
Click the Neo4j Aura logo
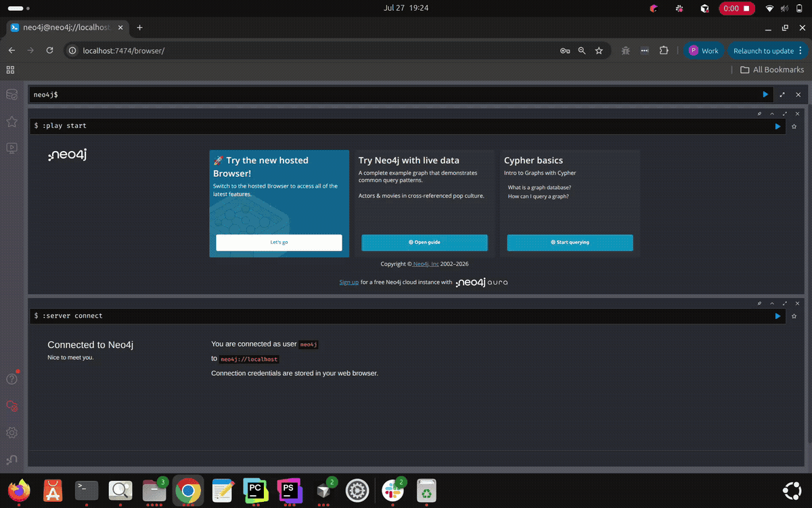tap(482, 282)
